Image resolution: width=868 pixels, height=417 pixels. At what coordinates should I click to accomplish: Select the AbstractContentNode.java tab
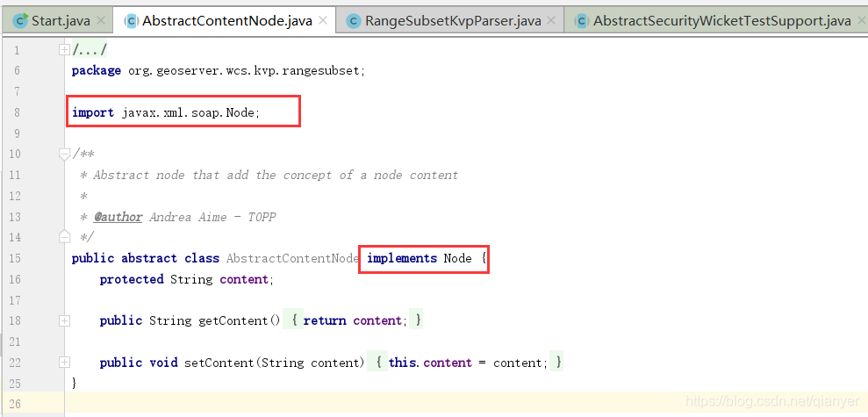pyautogui.click(x=224, y=21)
